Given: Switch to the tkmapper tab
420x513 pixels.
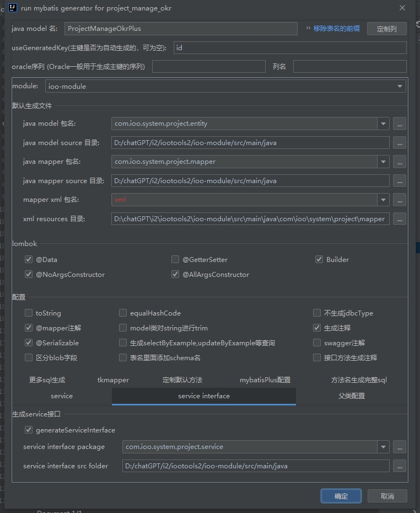Looking at the screenshot, I should [x=113, y=380].
